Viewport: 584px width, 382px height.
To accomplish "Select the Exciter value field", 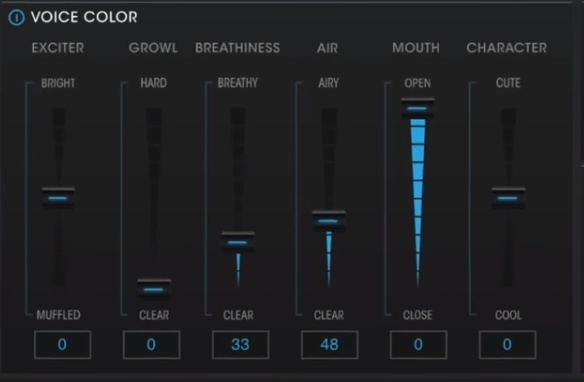I will 63,345.
